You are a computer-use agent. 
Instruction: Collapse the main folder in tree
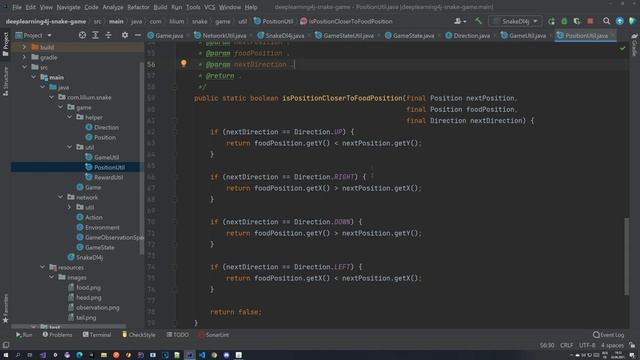[33, 77]
